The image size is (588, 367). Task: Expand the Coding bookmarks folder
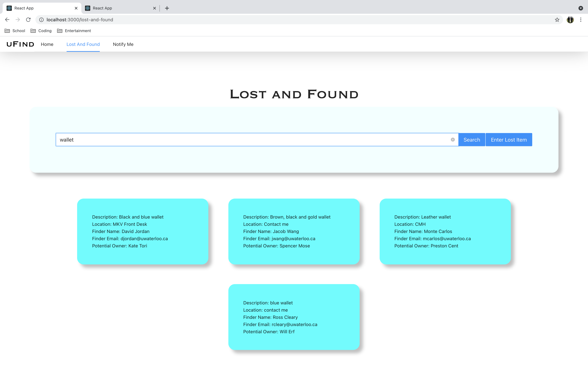pos(41,31)
